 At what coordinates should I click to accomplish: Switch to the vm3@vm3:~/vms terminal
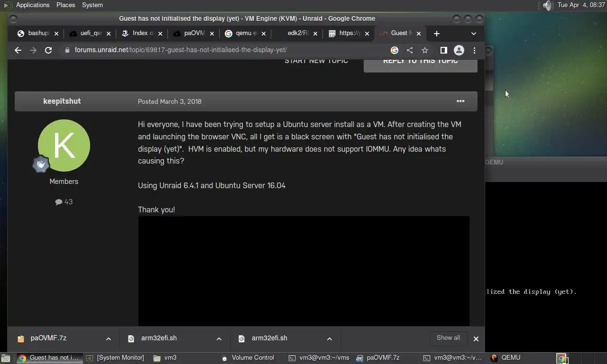pyautogui.click(x=320, y=358)
